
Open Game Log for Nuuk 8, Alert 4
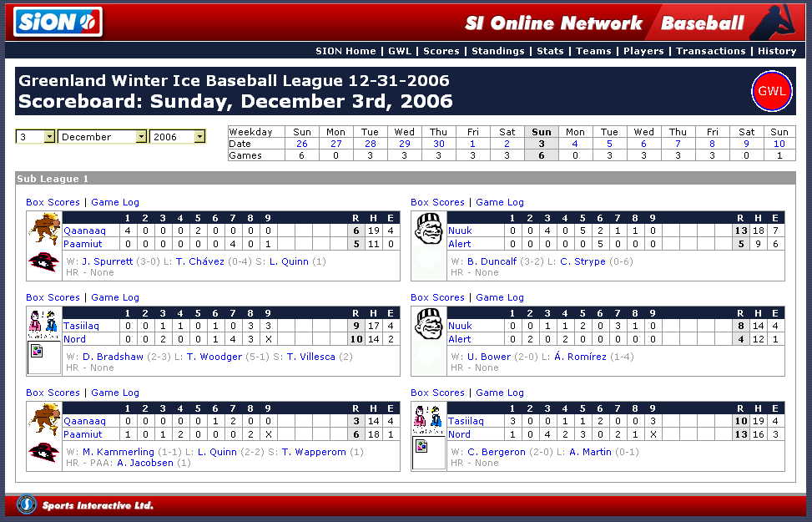(500, 297)
